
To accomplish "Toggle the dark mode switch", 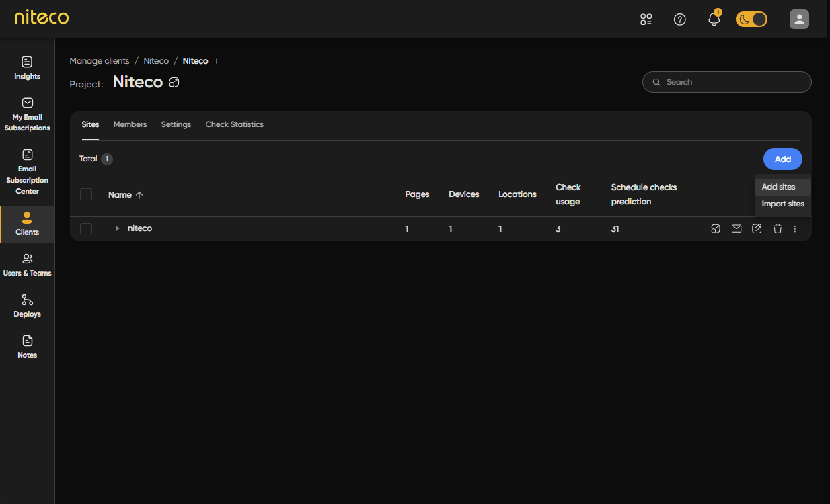I will pyautogui.click(x=751, y=19).
